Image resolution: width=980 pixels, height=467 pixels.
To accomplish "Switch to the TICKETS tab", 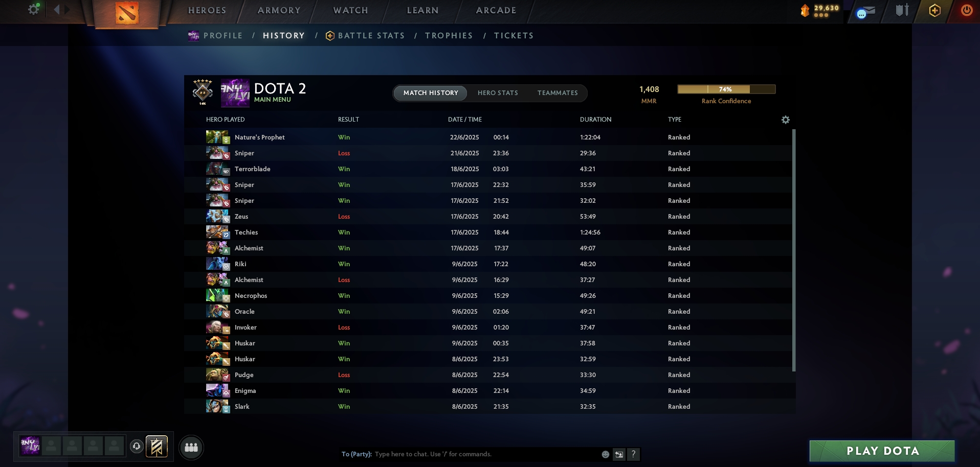I will click(x=514, y=35).
